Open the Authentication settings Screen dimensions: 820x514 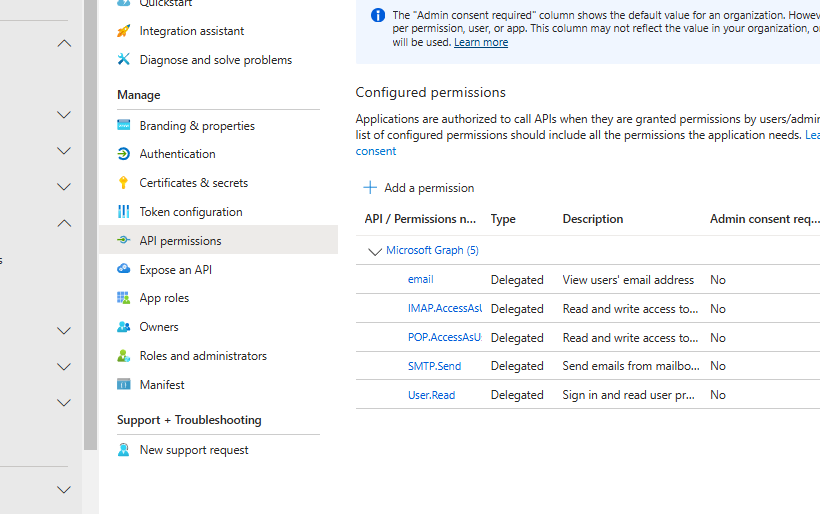point(177,154)
